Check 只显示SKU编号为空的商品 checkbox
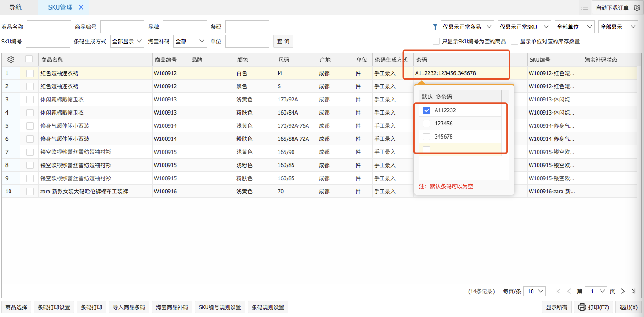 (x=436, y=41)
